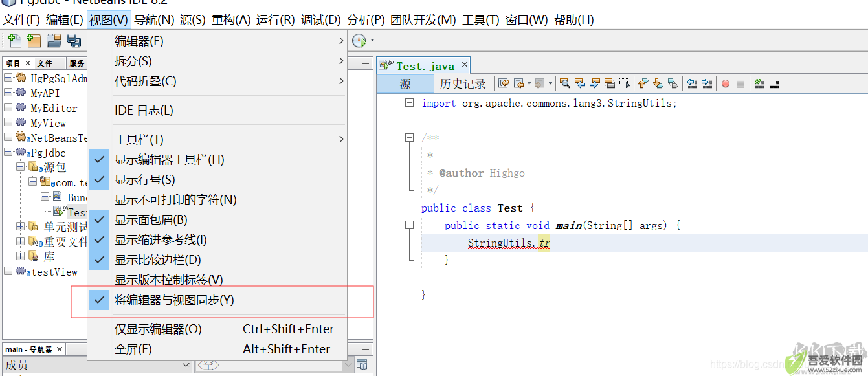The width and height of the screenshot is (868, 376).
Task: Click the Back navigation icon in editor toolbar
Action: [x=518, y=83]
